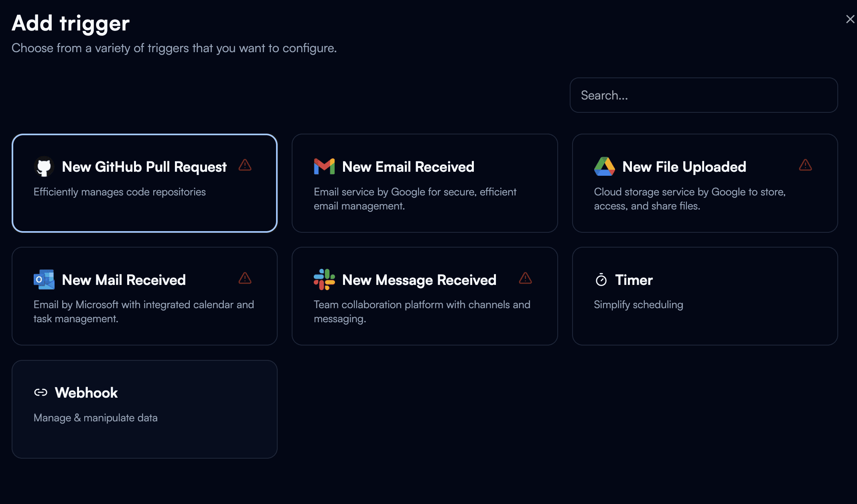Click the Gmail envelope icon

point(324,167)
